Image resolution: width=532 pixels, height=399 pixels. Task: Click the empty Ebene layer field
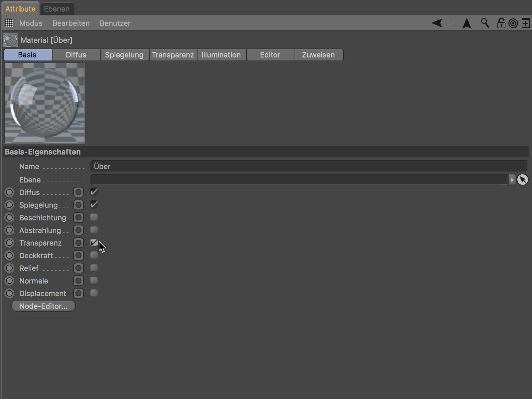click(299, 180)
